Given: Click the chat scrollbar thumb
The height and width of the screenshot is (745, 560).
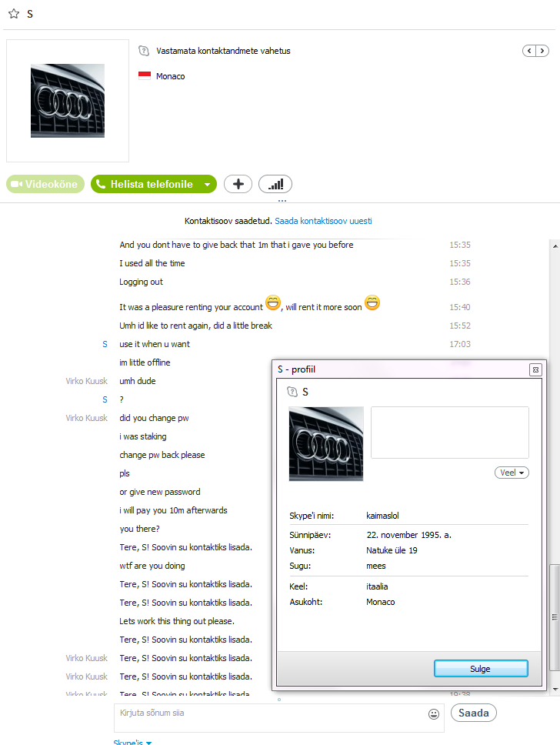Looking at the screenshot, I should (x=555, y=617).
